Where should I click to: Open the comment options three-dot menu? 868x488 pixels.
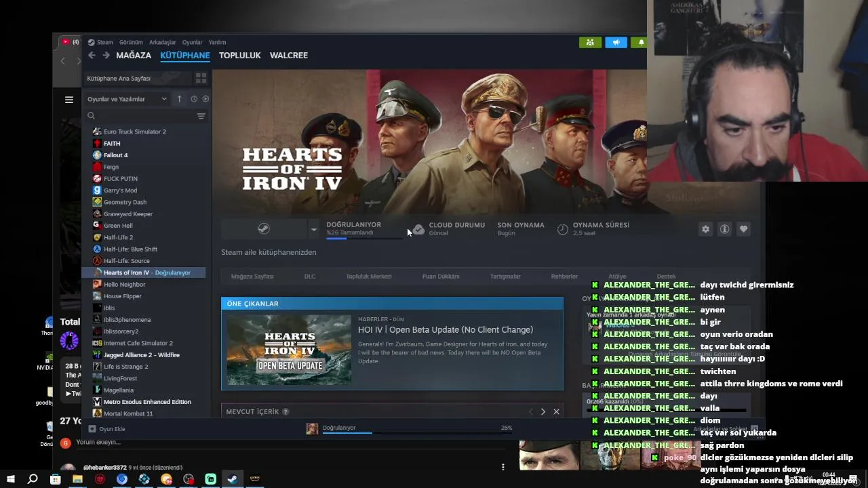tap(502, 467)
